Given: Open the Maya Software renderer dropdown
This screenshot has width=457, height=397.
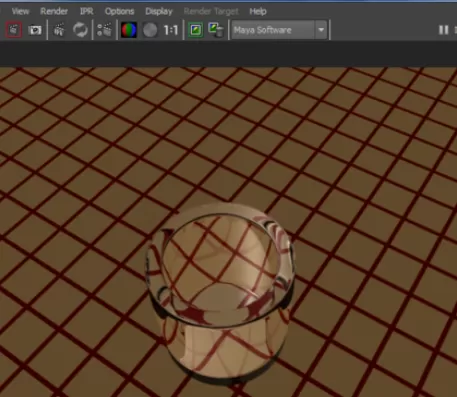Looking at the screenshot, I should [x=279, y=30].
